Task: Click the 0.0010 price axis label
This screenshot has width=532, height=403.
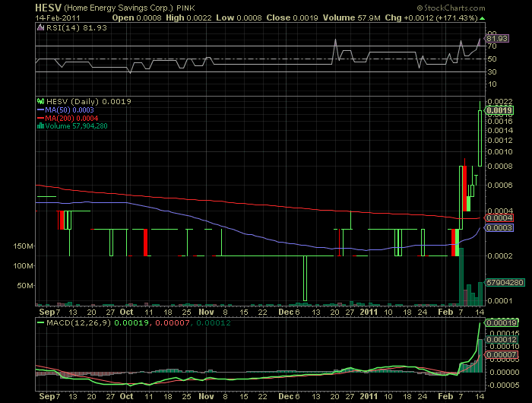Action: [500, 152]
